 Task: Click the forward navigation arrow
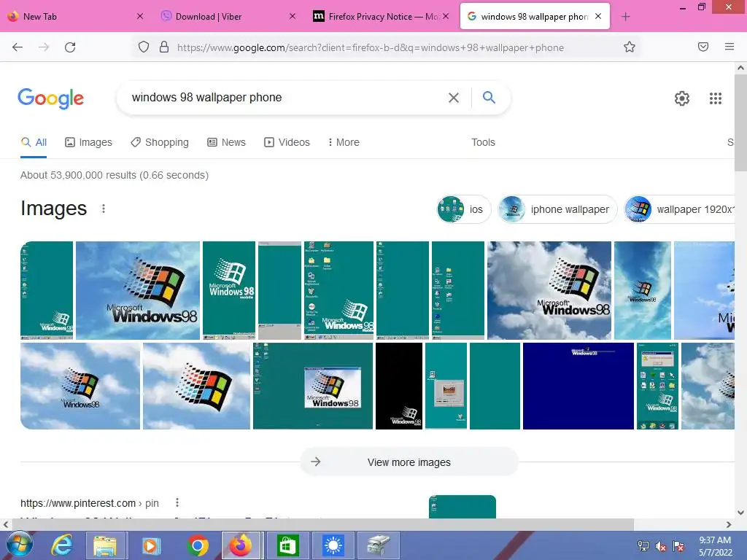pyautogui.click(x=44, y=47)
